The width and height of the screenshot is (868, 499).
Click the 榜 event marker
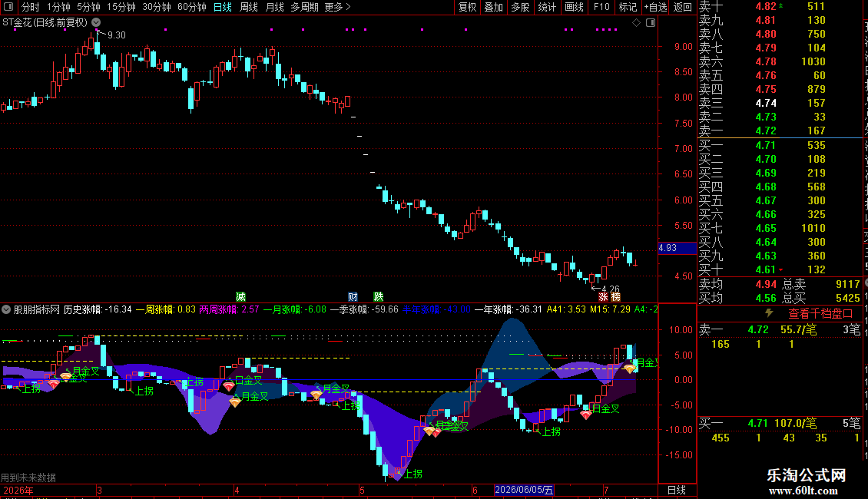click(x=615, y=296)
